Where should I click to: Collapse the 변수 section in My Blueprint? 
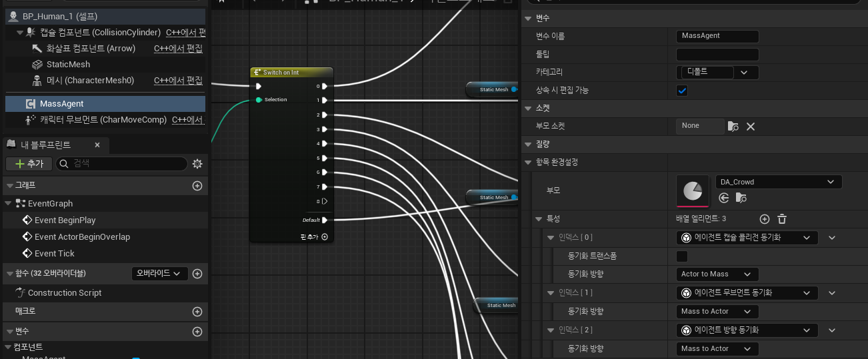tap(9, 331)
